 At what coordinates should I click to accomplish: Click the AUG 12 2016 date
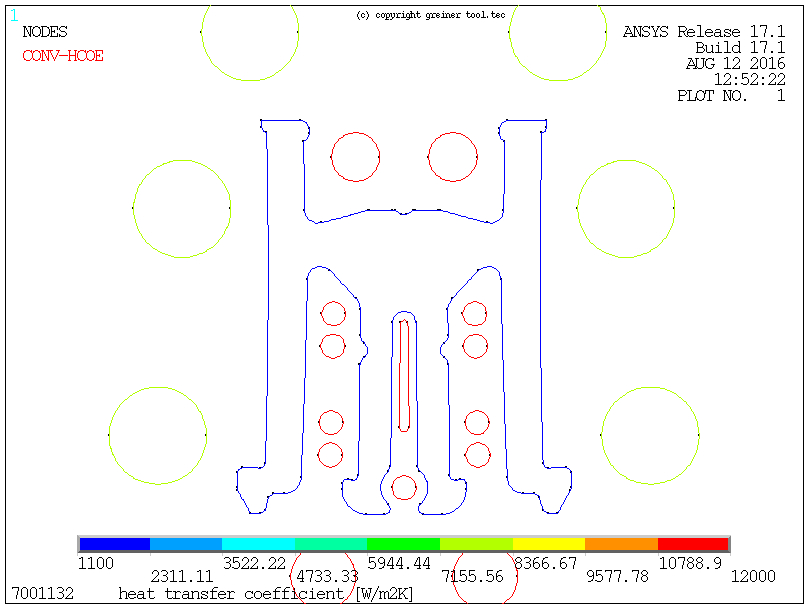tap(736, 64)
